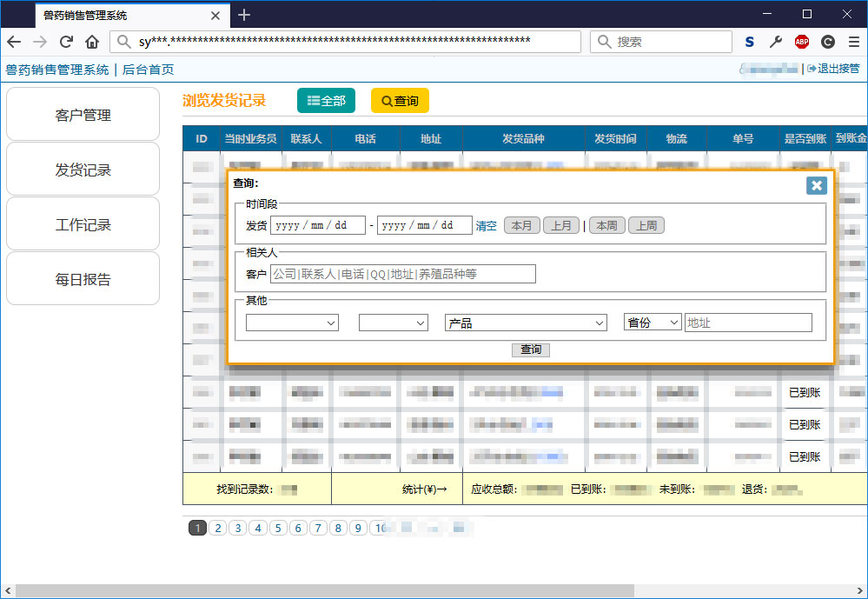Click the 单号 column header
868x599 pixels.
pyautogui.click(x=743, y=138)
